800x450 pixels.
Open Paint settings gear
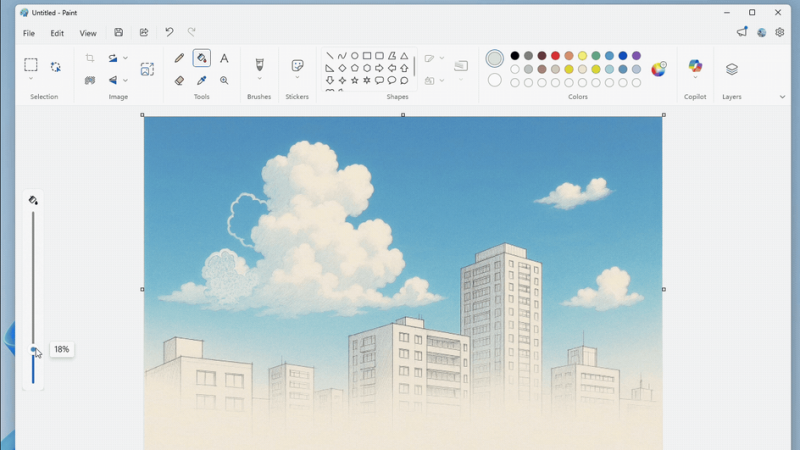coord(780,32)
